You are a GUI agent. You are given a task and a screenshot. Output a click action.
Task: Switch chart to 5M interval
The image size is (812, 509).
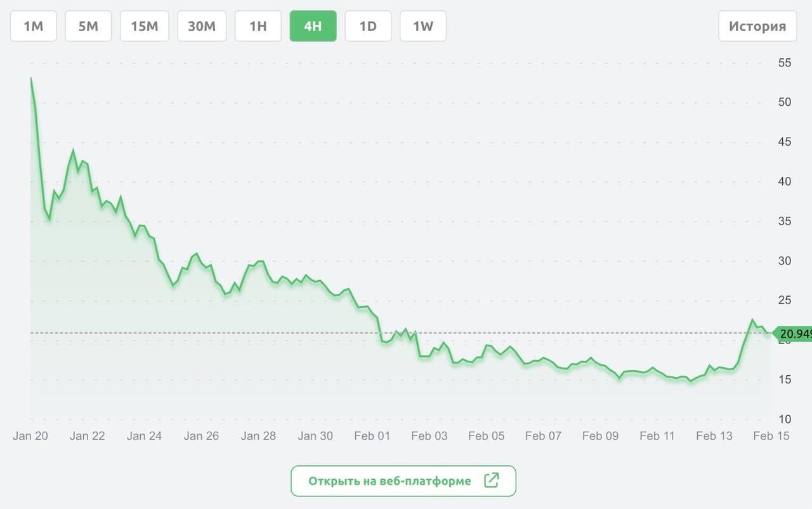[x=88, y=26]
